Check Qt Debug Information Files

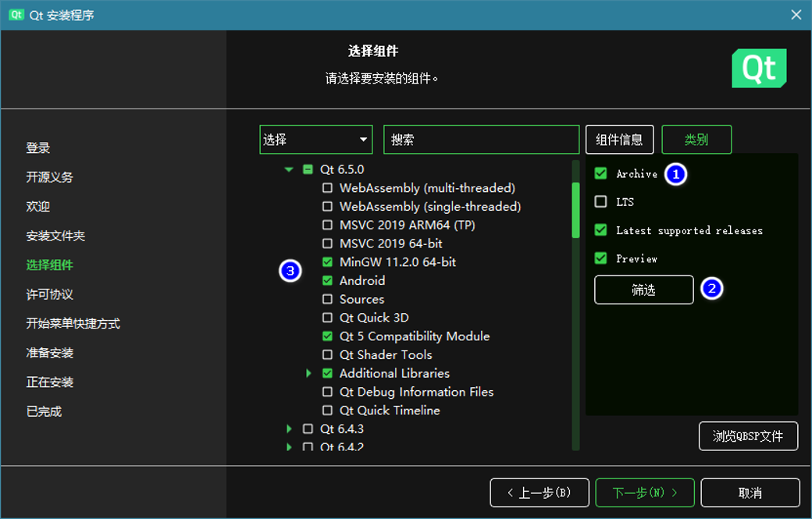click(x=327, y=392)
